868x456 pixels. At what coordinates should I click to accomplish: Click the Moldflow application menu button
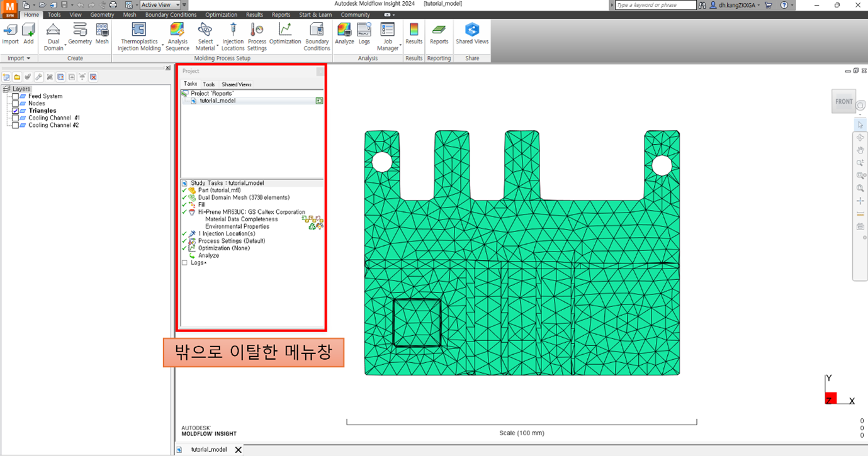(9, 9)
